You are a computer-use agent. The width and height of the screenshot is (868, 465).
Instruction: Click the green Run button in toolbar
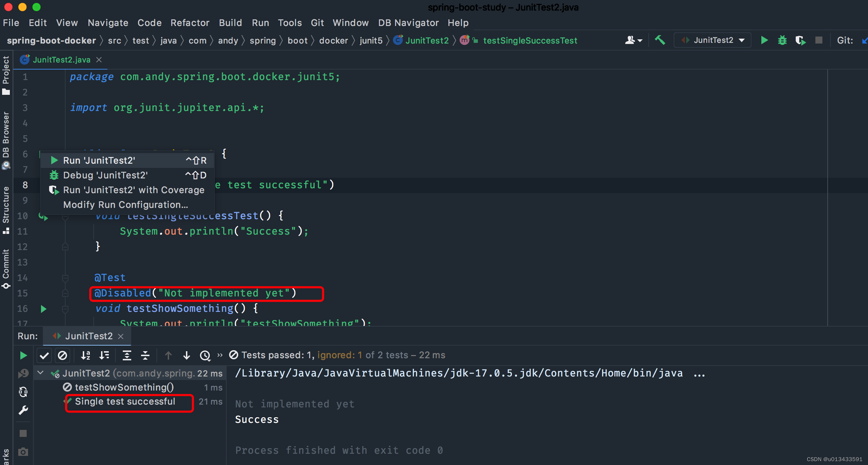point(763,40)
